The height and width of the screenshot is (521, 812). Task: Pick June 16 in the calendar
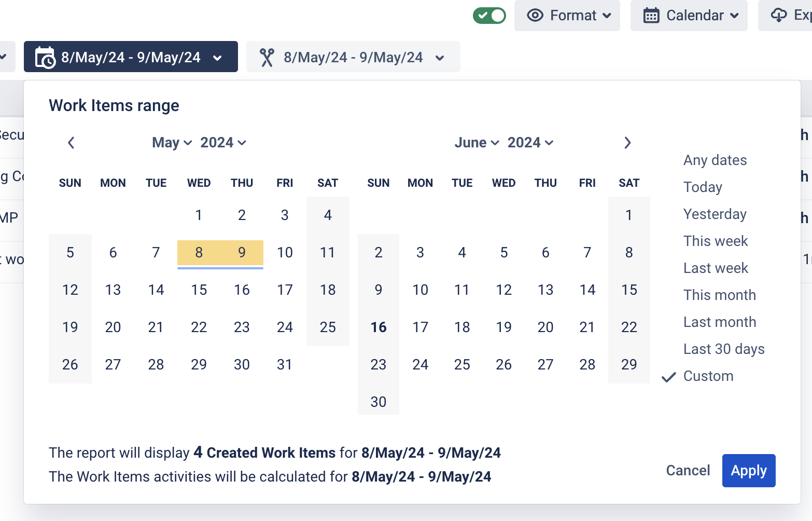[379, 327]
